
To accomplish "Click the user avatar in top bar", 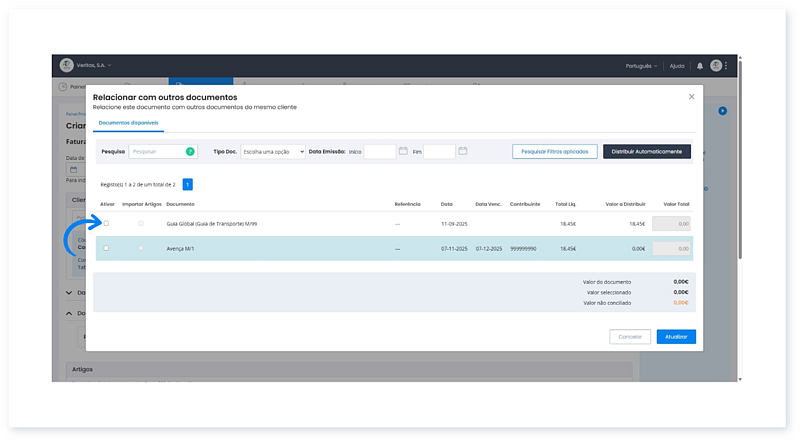I will pos(716,65).
